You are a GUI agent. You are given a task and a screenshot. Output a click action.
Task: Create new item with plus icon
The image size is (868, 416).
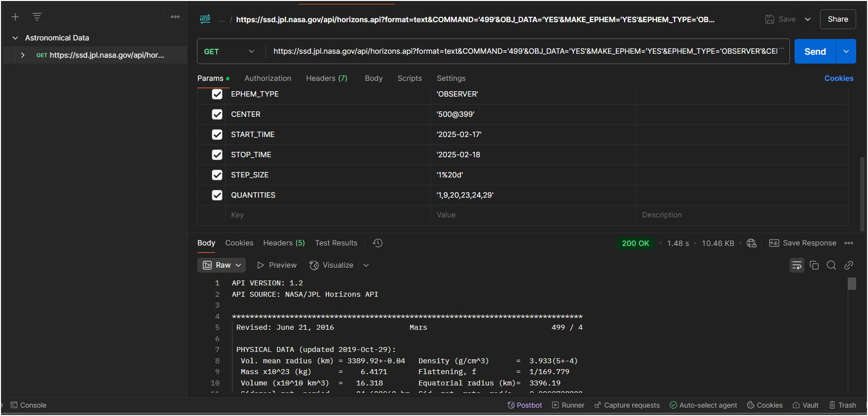pyautogui.click(x=15, y=17)
